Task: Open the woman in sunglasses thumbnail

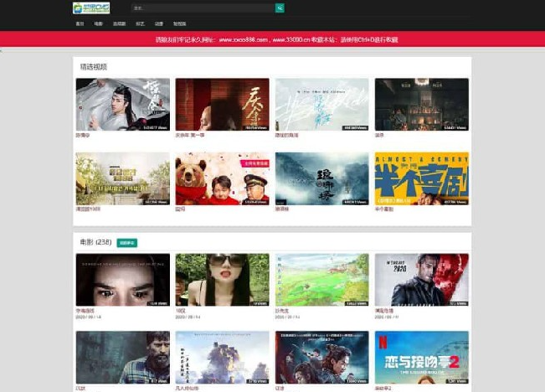Action: pyautogui.click(x=223, y=280)
